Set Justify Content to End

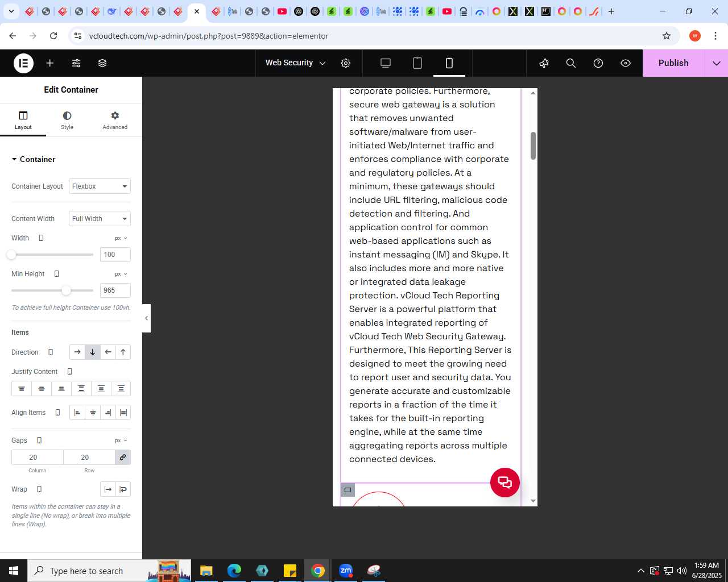(x=61, y=389)
